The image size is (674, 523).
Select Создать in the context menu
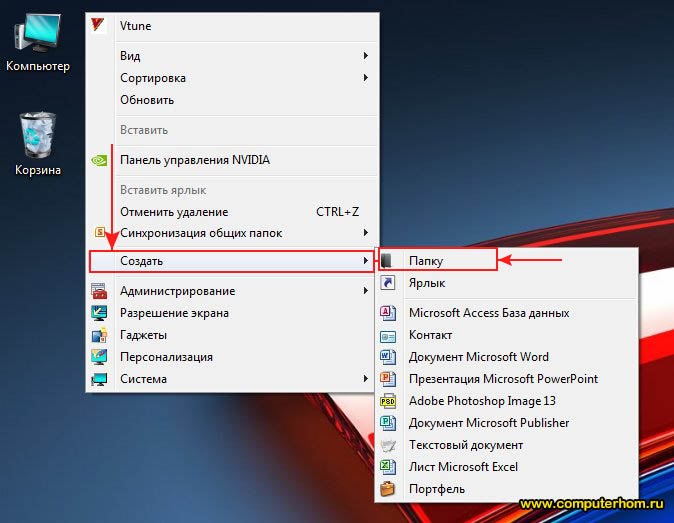pos(232,261)
